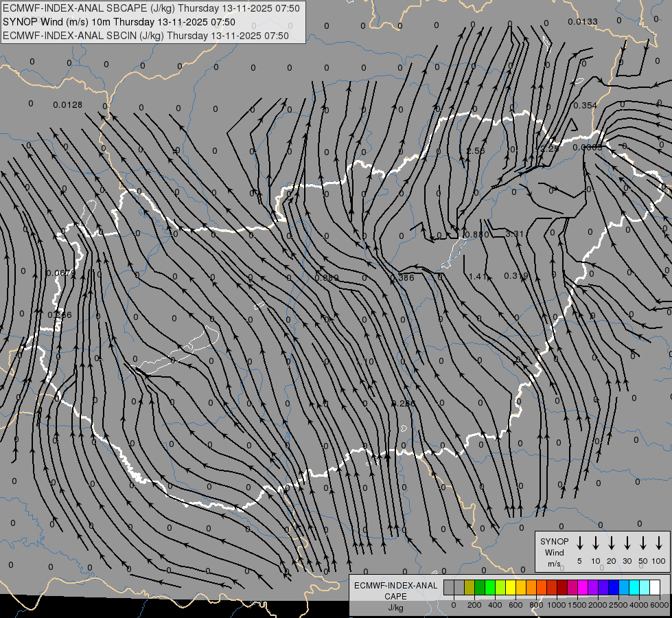Click the 1000 tick label on CAPE scale
Image resolution: width=672 pixels, height=618 pixels.
tap(556, 605)
